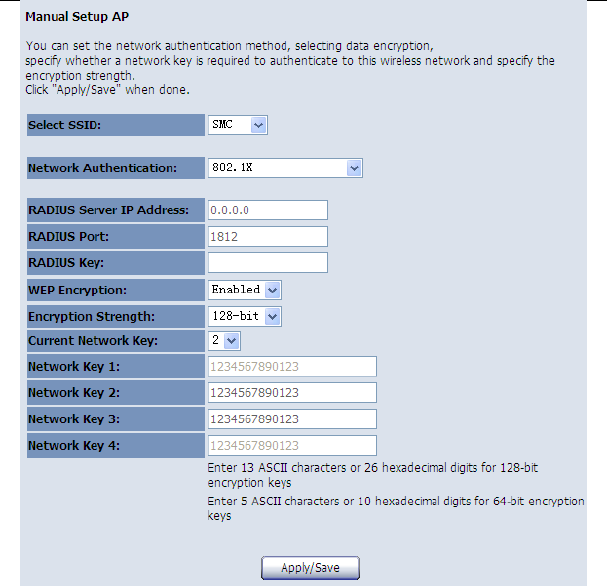607x586 pixels.
Task: Click the RADIUS Server IP Address field
Action: coord(267,210)
